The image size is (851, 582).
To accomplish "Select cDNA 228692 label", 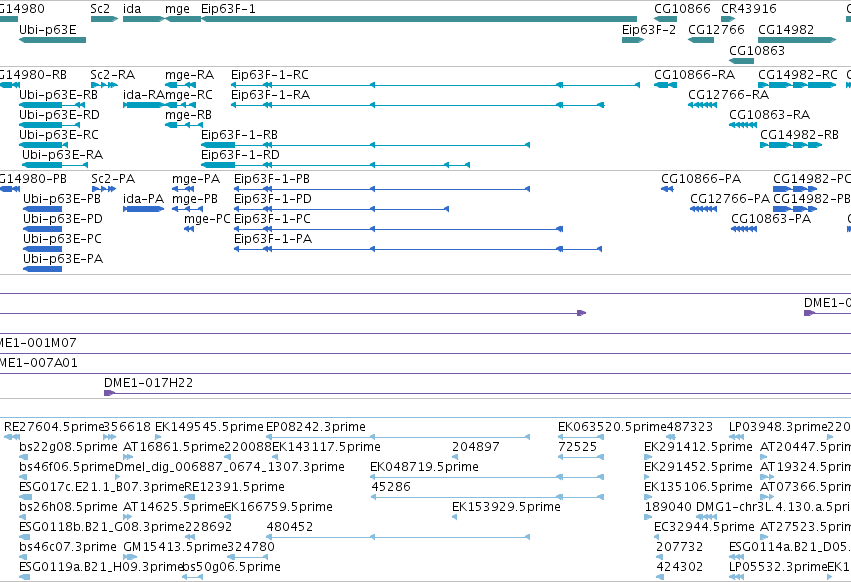I will coord(208,527).
